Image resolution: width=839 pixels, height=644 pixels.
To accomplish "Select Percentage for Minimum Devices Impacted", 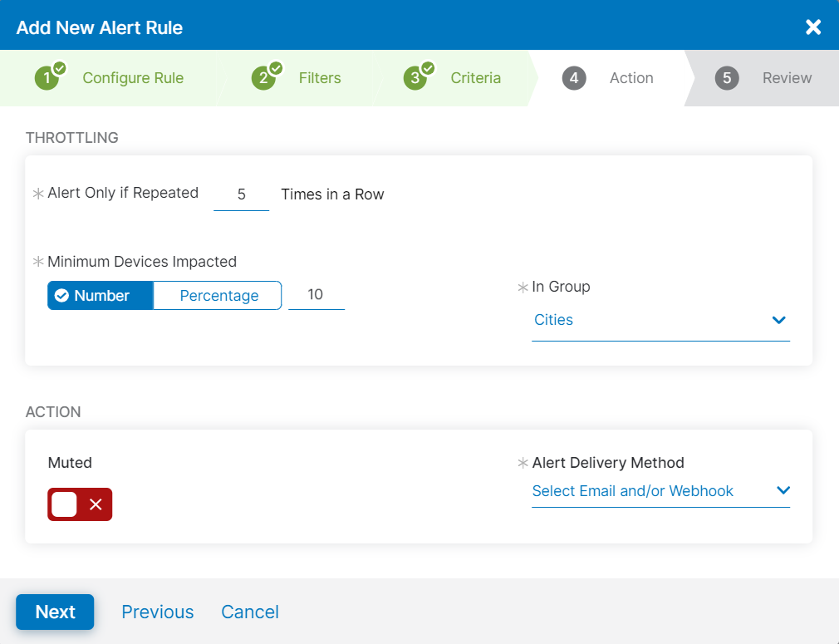I will 218,295.
